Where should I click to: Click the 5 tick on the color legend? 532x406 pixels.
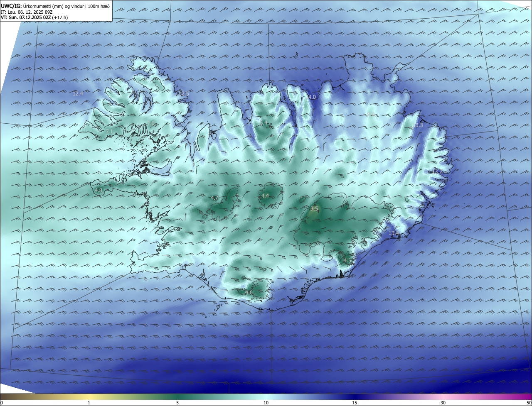point(177,403)
